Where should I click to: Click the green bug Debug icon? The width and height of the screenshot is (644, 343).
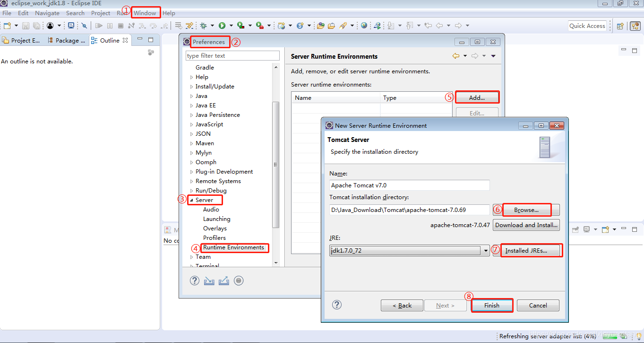coord(204,26)
